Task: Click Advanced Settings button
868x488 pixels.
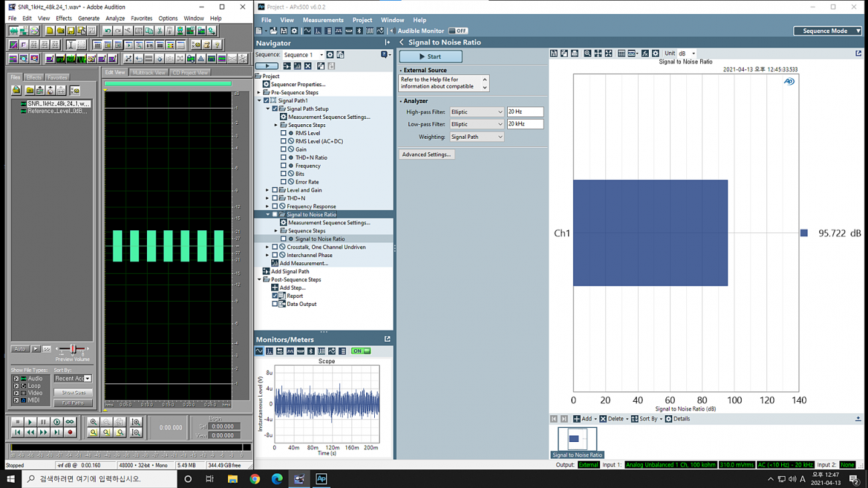Action: [x=426, y=154]
